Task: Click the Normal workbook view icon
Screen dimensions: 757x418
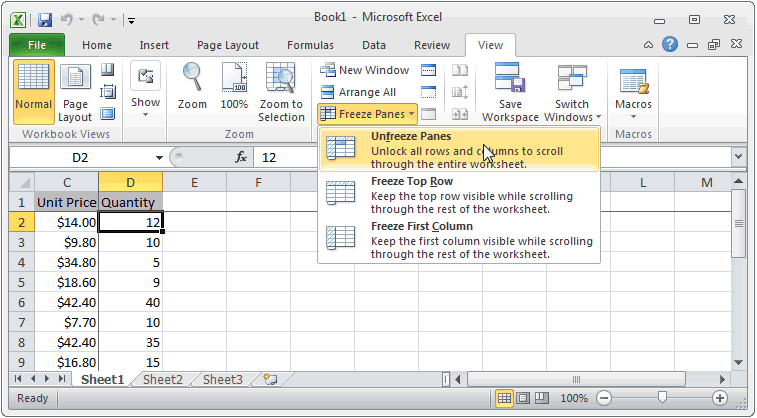Action: coord(34,87)
